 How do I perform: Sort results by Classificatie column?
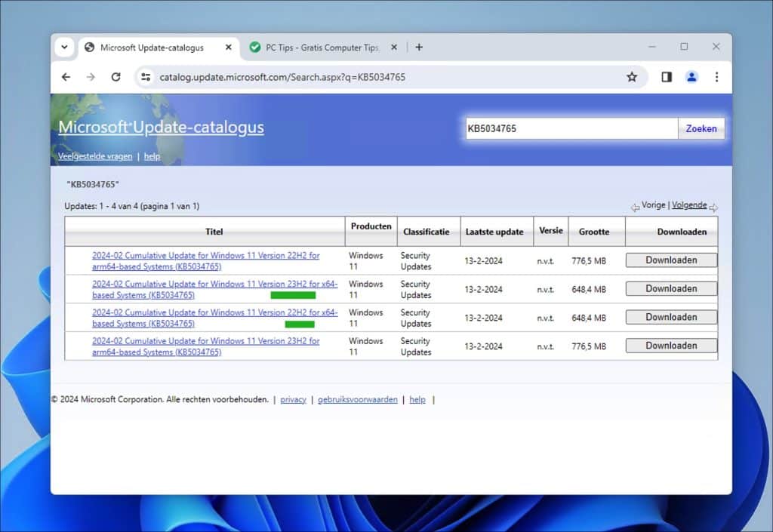point(427,232)
